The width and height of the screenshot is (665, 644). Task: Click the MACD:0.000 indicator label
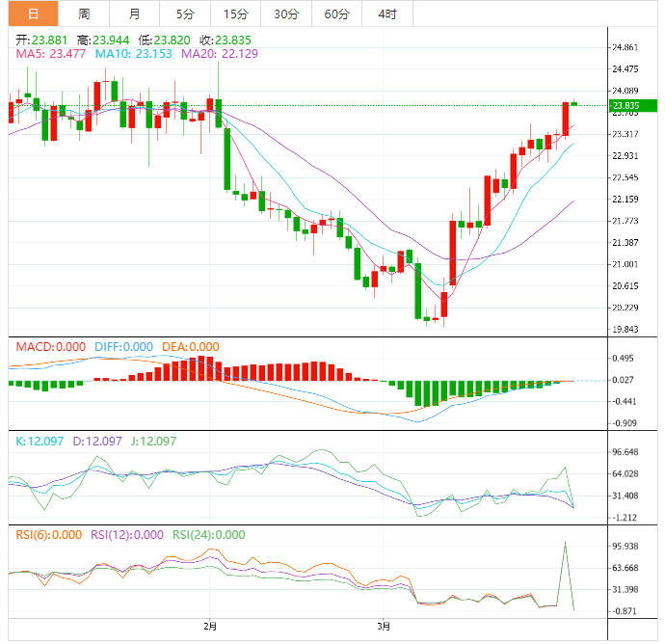tap(50, 347)
